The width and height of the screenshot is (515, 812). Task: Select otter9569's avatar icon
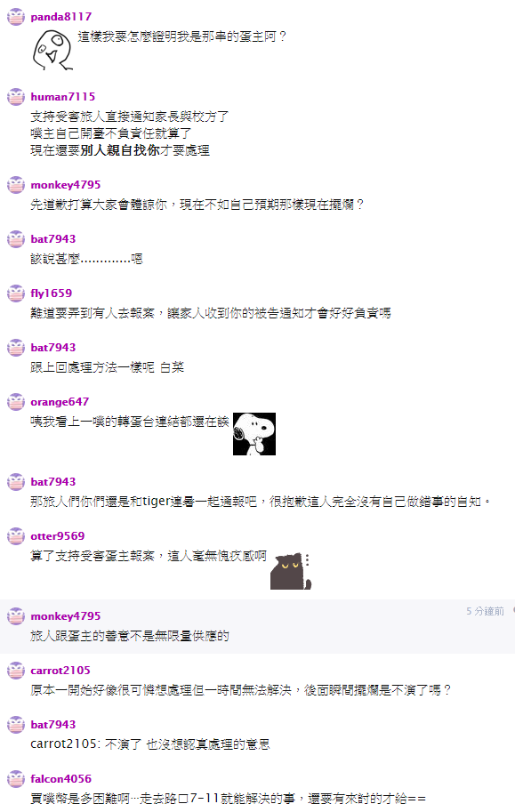15,536
